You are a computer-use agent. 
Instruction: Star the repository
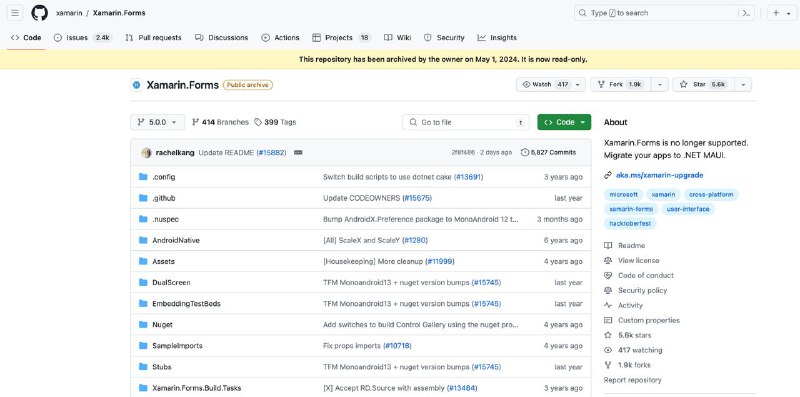(704, 85)
